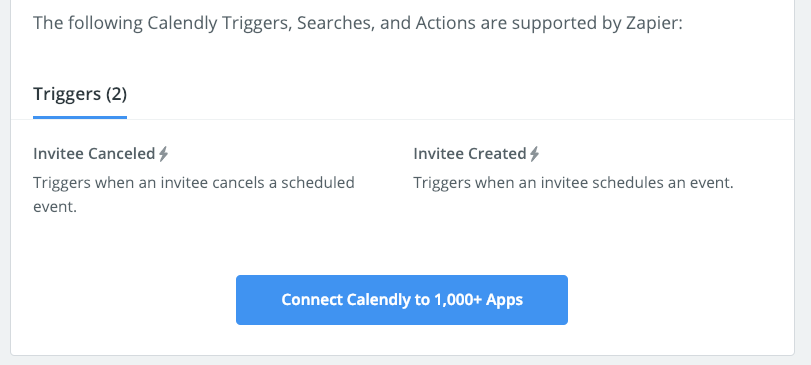Click the instant-trigger bolt next to Invitee Created
811x365 pixels.
click(x=535, y=154)
